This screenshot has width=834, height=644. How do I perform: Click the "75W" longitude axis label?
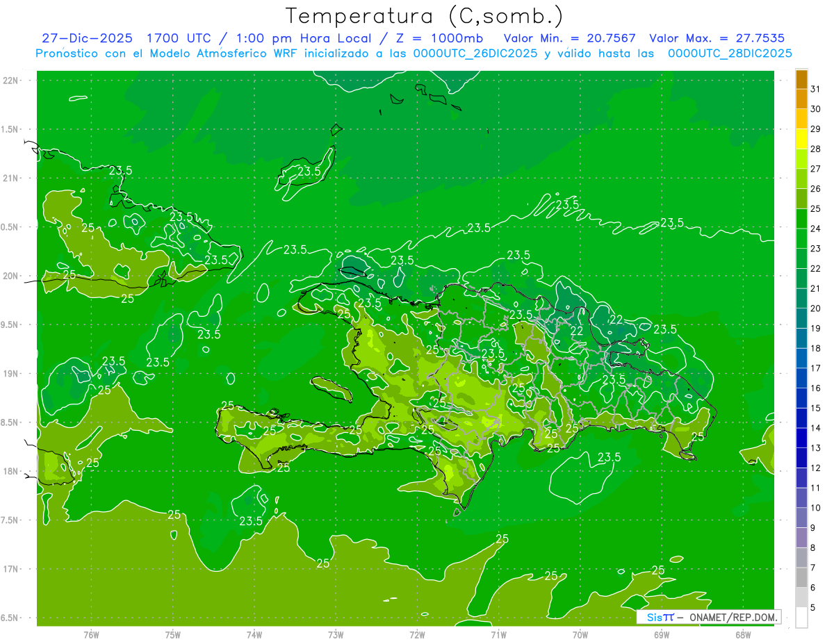pyautogui.click(x=172, y=634)
